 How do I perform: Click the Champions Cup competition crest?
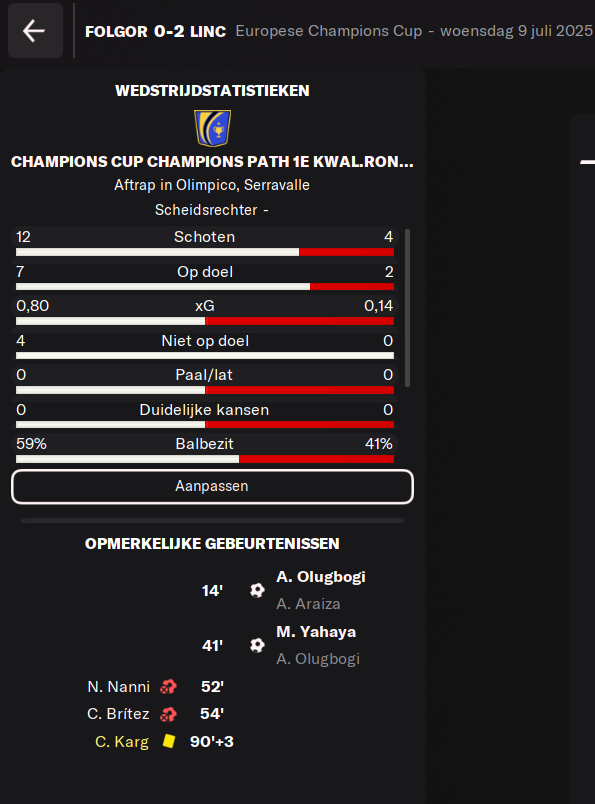[x=212, y=128]
